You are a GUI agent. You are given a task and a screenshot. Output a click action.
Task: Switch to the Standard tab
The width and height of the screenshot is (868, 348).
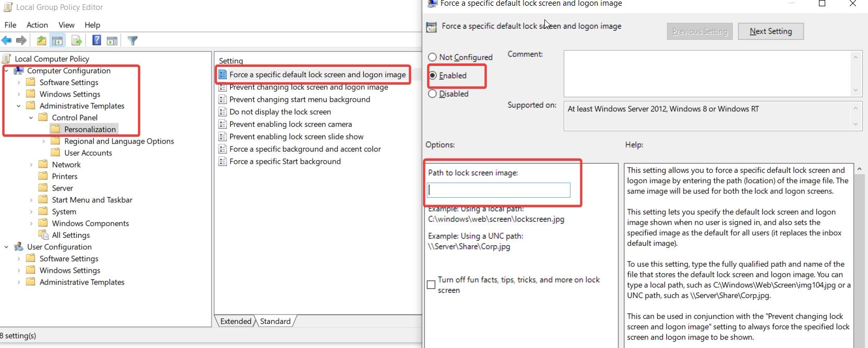click(x=275, y=321)
